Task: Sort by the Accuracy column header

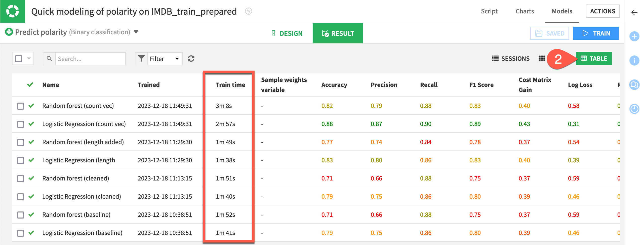Action: coord(334,85)
